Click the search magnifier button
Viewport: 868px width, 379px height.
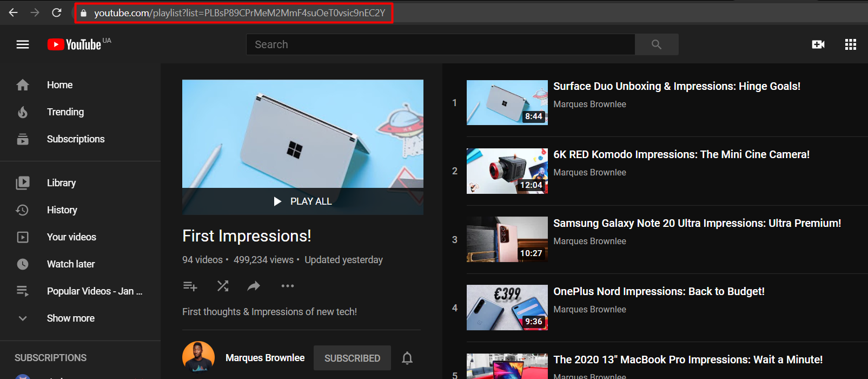click(x=657, y=44)
